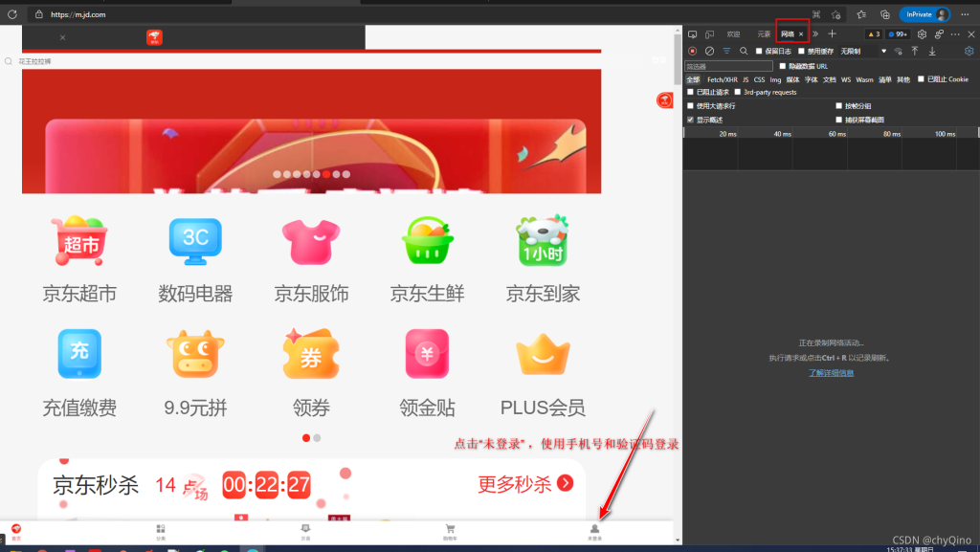Screen dimensions: 980x552
Task: Check the 捕获屏幕截图 checkbox
Action: coord(838,120)
